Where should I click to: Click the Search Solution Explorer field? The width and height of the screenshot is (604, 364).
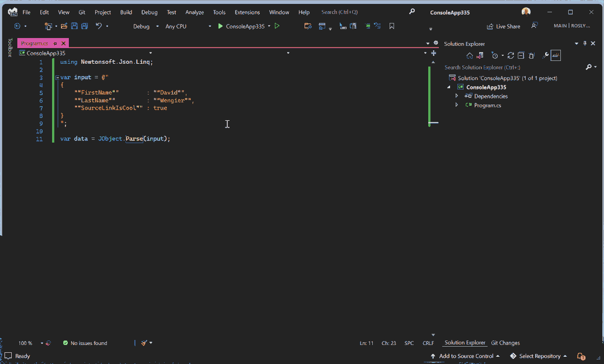click(x=514, y=67)
